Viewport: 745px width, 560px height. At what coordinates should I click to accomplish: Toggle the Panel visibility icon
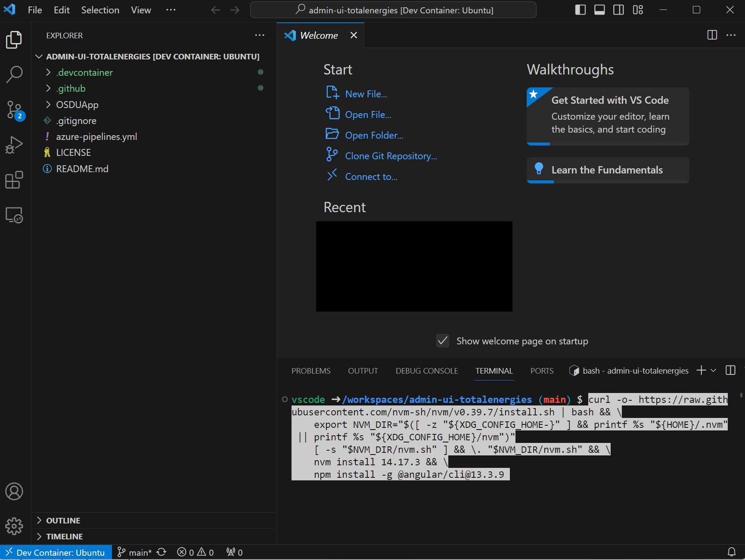[x=599, y=9]
